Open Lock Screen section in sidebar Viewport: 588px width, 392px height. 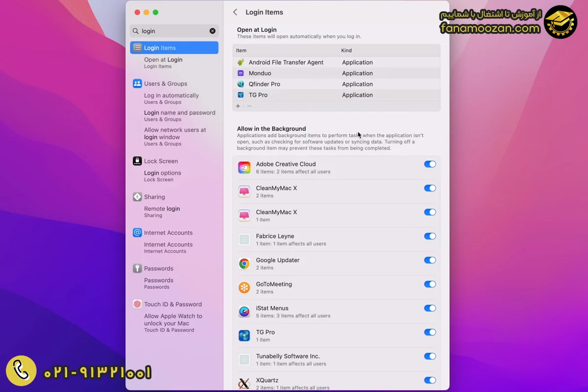click(x=161, y=161)
